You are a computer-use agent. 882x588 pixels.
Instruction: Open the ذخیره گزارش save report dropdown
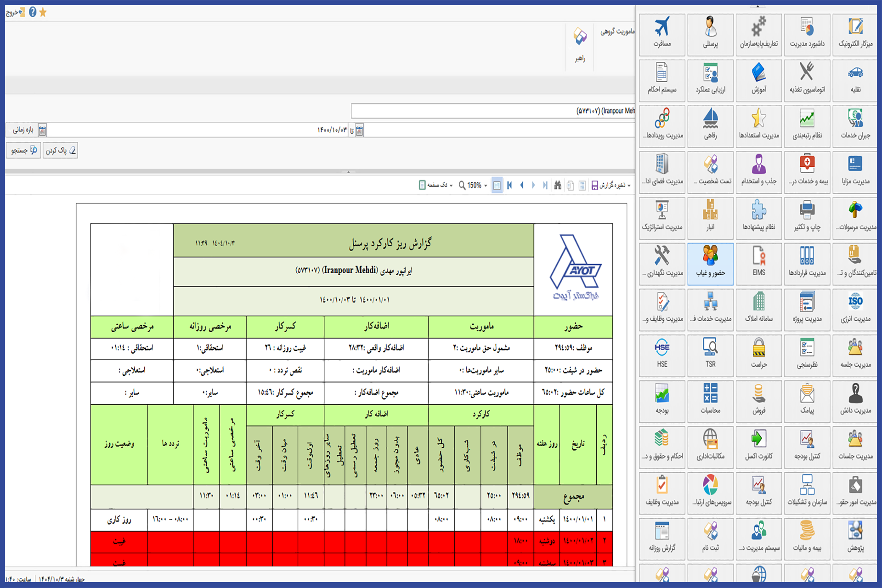[611, 185]
